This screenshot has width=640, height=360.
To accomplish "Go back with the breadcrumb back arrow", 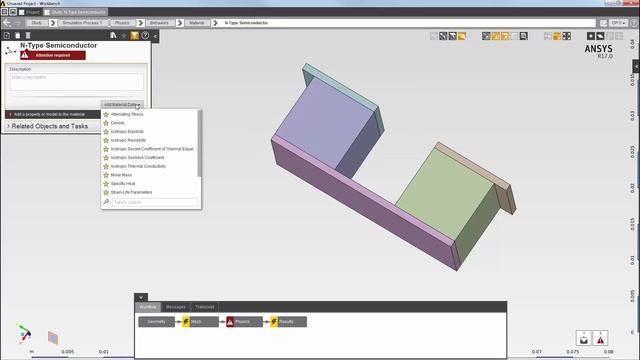I will click(x=7, y=23).
